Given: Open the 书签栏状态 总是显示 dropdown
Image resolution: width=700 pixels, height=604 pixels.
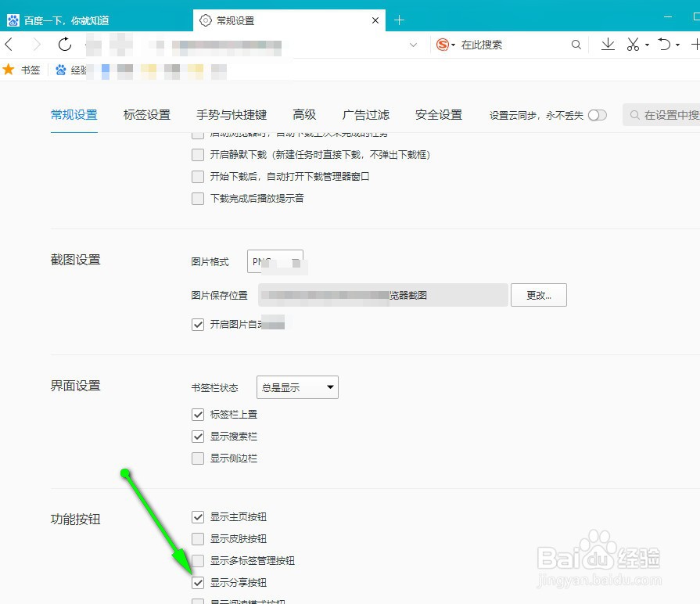Looking at the screenshot, I should click(297, 386).
